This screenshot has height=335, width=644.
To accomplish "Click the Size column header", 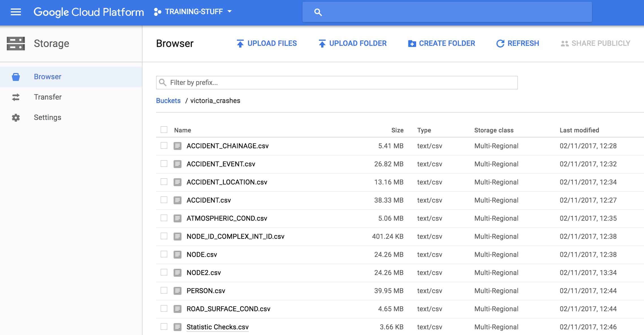I will (397, 130).
